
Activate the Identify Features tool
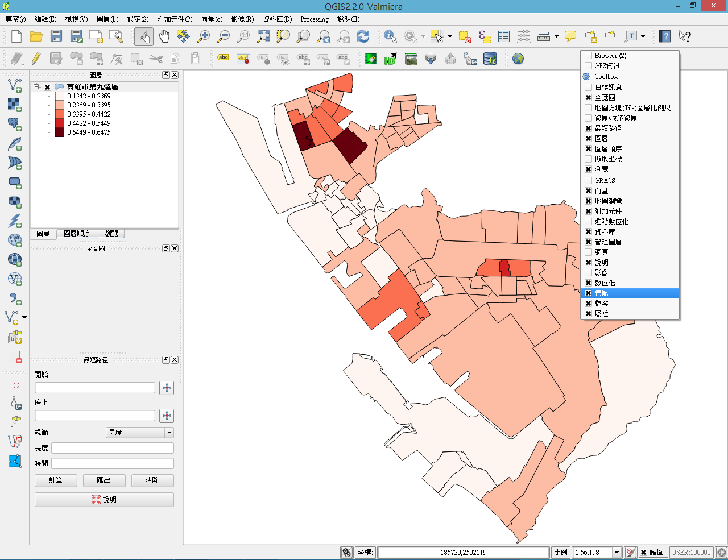coord(390,36)
